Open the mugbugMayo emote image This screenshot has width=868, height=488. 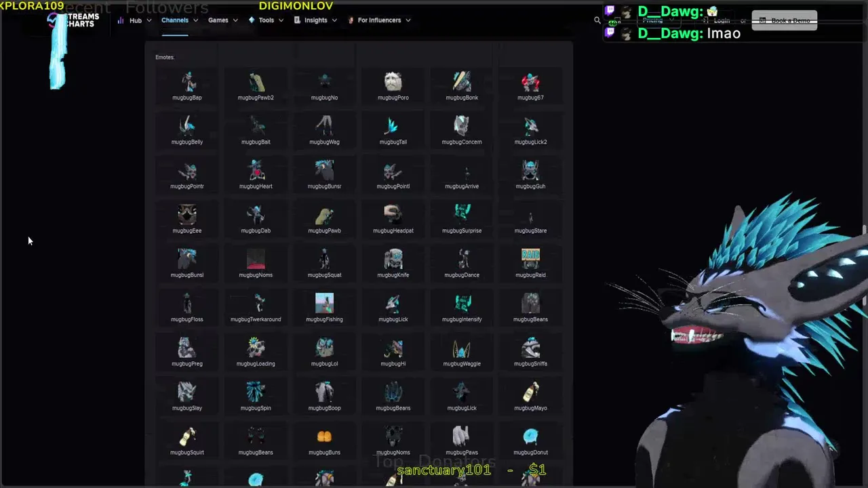point(530,392)
